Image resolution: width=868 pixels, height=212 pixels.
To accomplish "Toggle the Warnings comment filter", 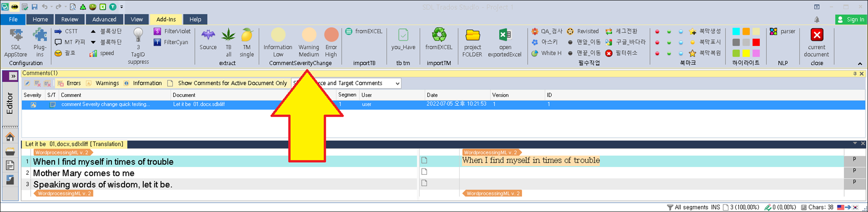I will pyautogui.click(x=102, y=83).
